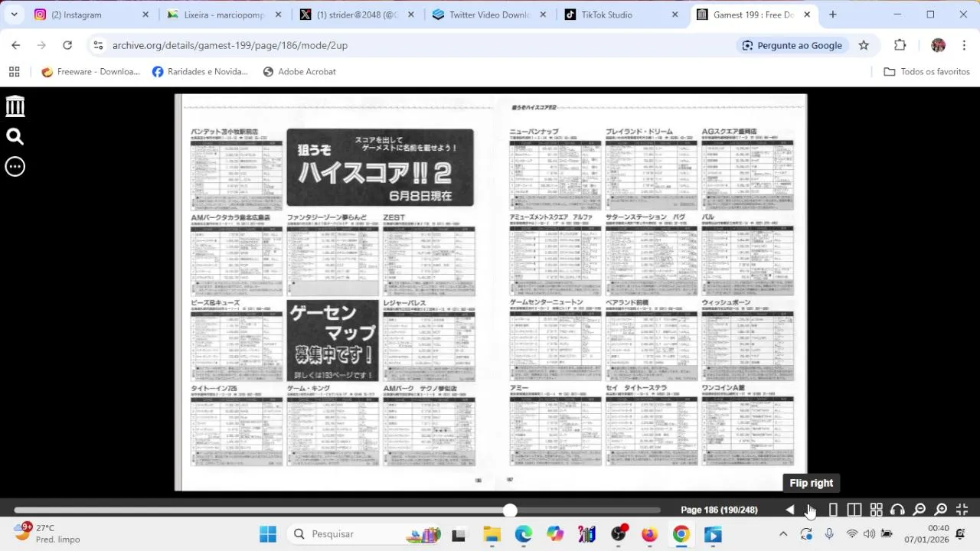Reload the archive.org page
The image size is (980, 551).
coord(67,45)
